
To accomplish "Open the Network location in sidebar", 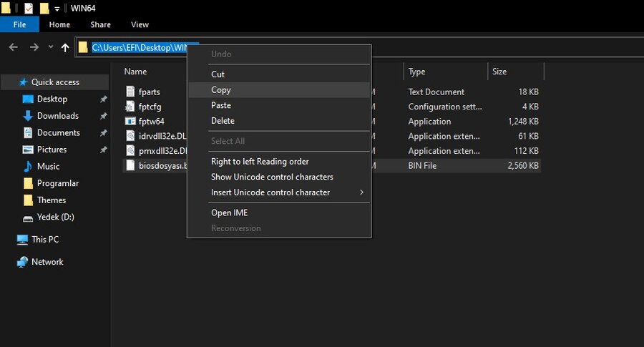I will click(47, 262).
